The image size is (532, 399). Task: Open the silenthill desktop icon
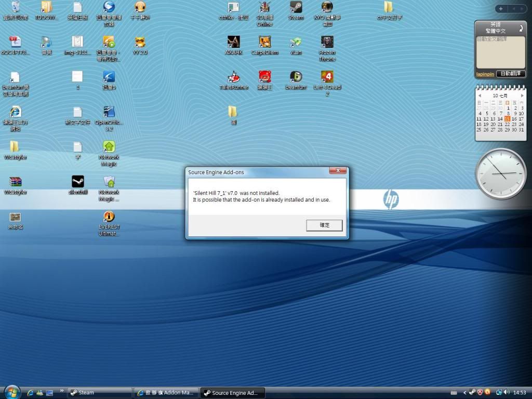(x=77, y=182)
